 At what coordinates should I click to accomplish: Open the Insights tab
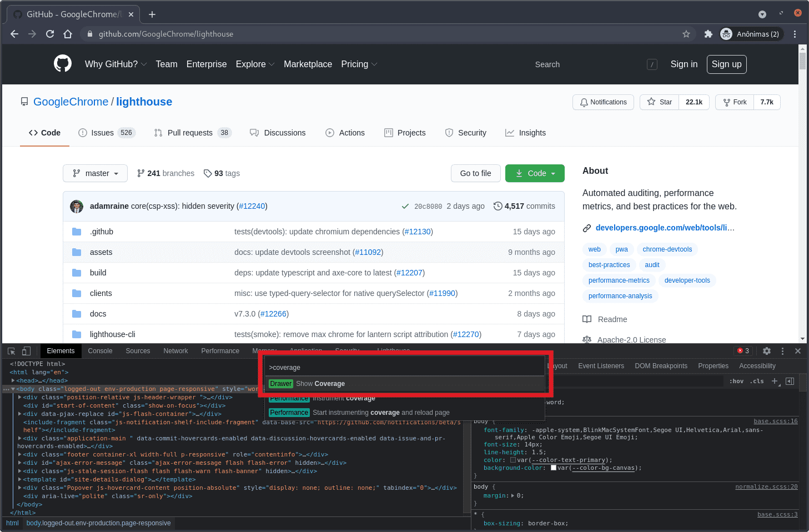click(x=525, y=133)
